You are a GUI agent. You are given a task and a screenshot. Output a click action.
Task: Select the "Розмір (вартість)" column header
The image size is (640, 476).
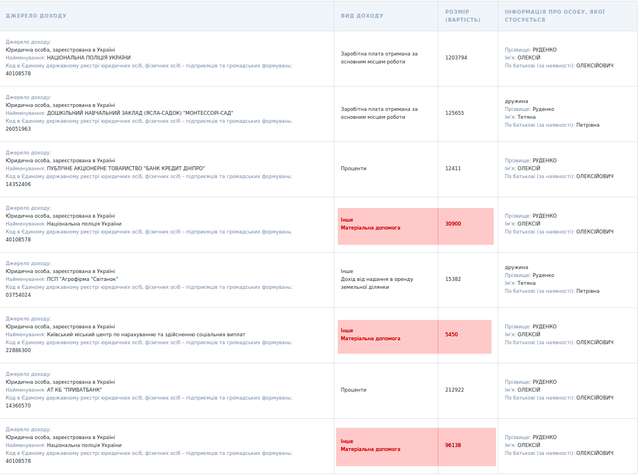[x=457, y=16]
